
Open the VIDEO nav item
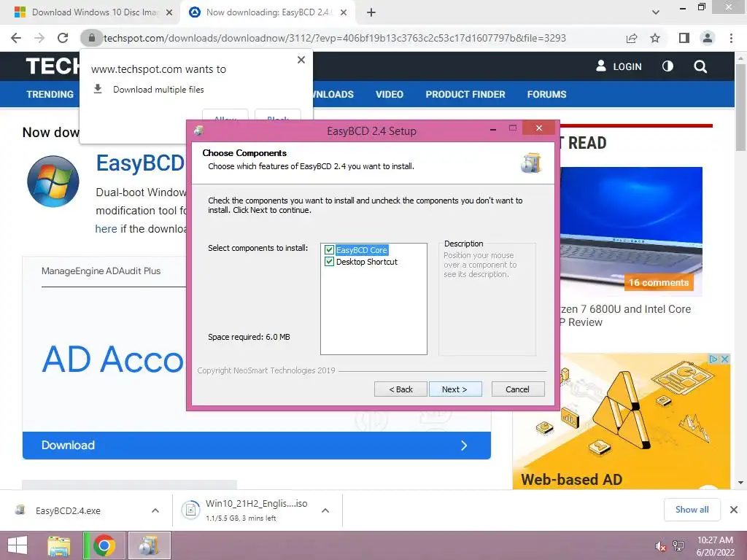click(x=390, y=94)
